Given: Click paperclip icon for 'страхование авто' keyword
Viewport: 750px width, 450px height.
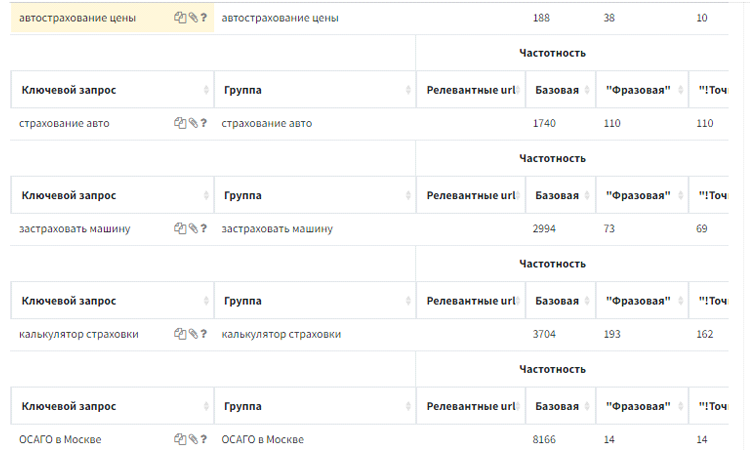Looking at the screenshot, I should click(x=192, y=123).
